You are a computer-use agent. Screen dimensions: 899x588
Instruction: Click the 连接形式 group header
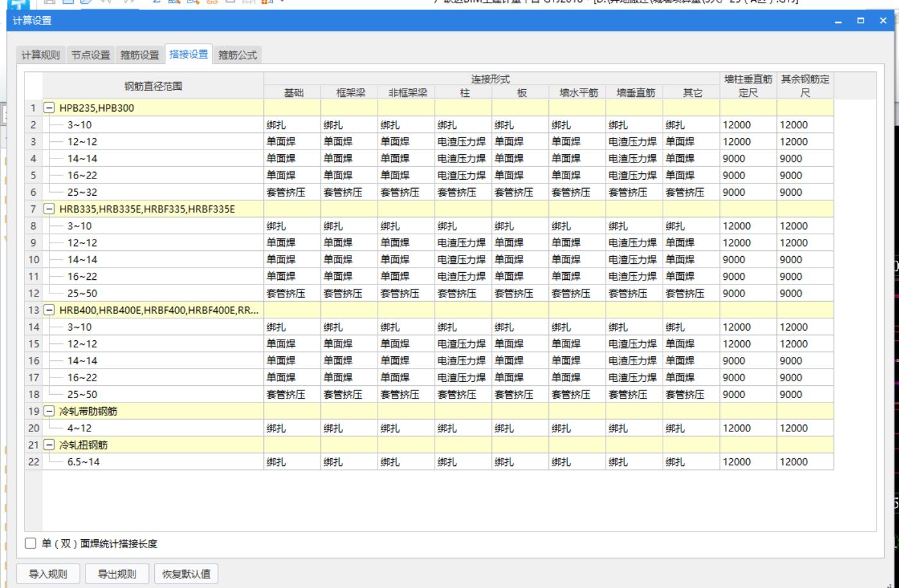click(x=492, y=79)
